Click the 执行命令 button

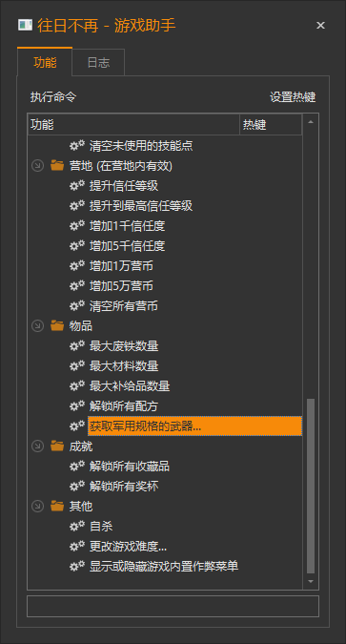pos(53,97)
